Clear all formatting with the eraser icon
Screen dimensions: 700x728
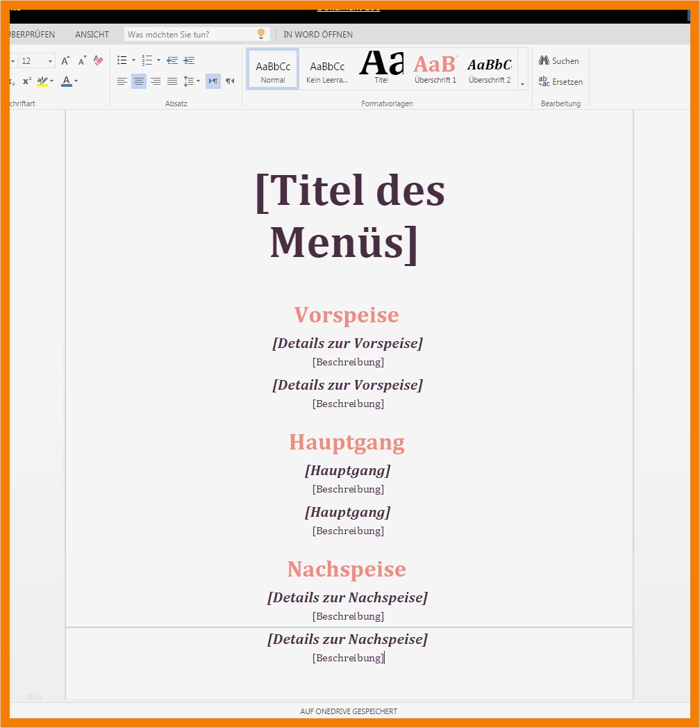tap(98, 60)
